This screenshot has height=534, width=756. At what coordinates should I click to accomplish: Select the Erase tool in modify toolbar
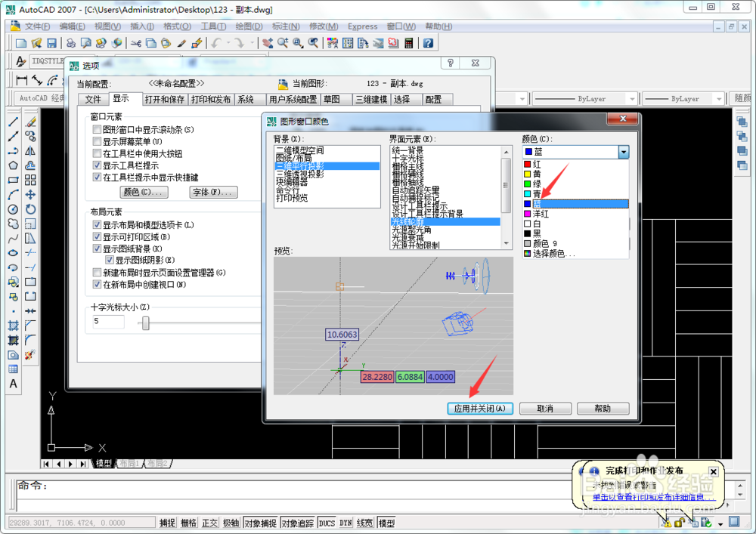30,122
